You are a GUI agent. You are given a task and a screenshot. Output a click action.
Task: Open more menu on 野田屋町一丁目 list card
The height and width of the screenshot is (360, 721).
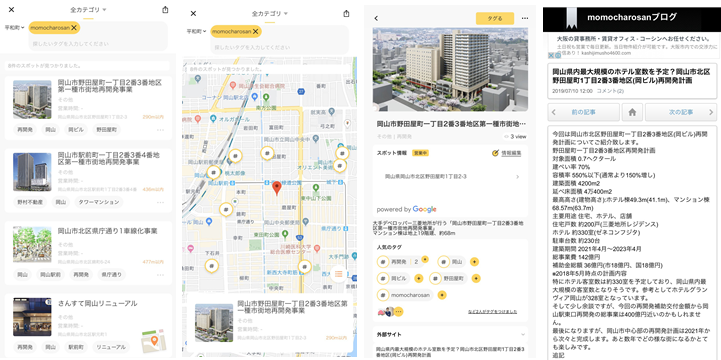(x=160, y=130)
